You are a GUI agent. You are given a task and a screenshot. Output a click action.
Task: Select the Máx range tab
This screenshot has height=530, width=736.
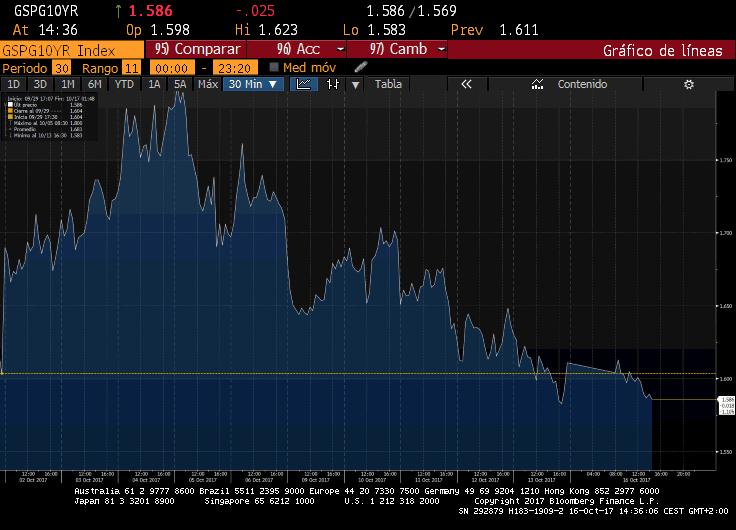pos(207,84)
